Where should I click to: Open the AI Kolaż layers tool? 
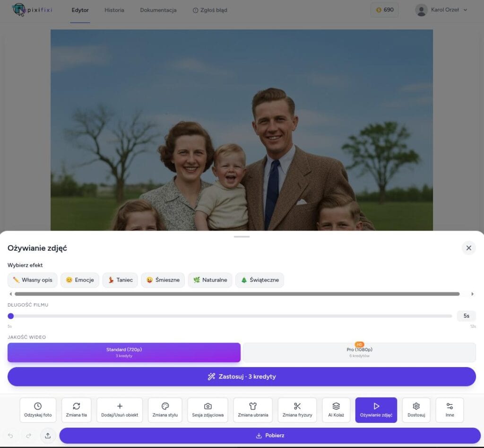click(x=336, y=410)
